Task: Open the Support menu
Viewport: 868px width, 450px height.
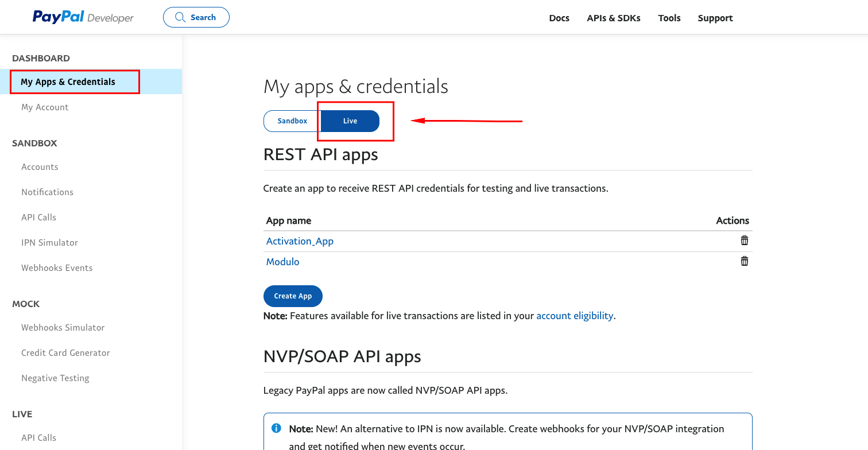Action: (x=715, y=18)
